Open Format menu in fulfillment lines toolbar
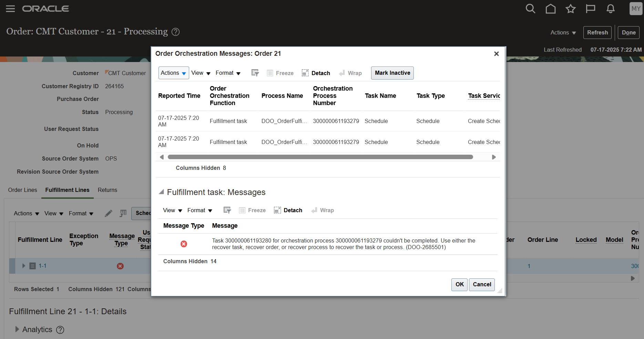The width and height of the screenshot is (644, 339). tap(81, 213)
